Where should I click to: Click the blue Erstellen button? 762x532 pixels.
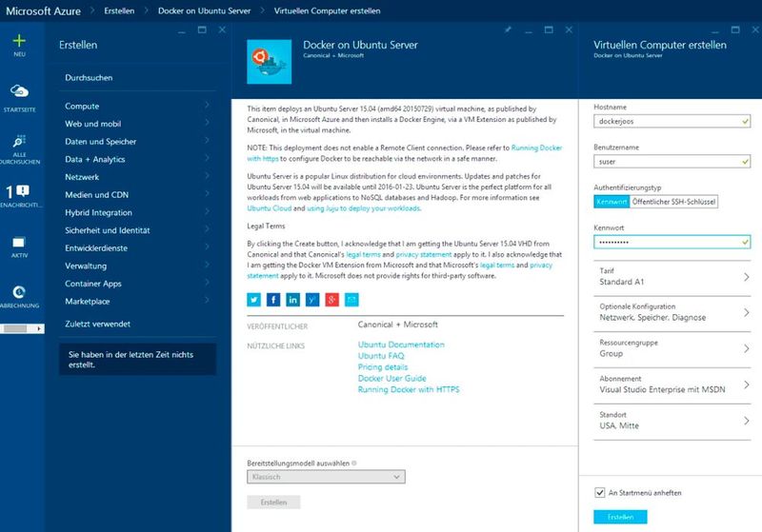click(x=620, y=517)
